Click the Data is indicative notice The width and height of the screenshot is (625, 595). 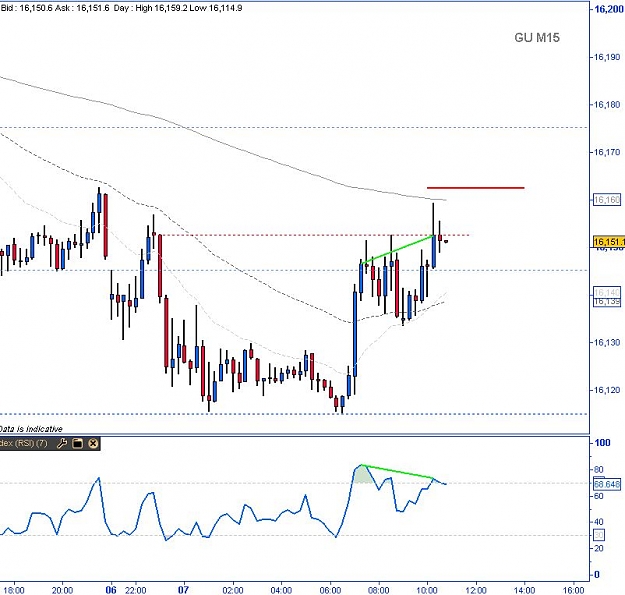click(31, 429)
